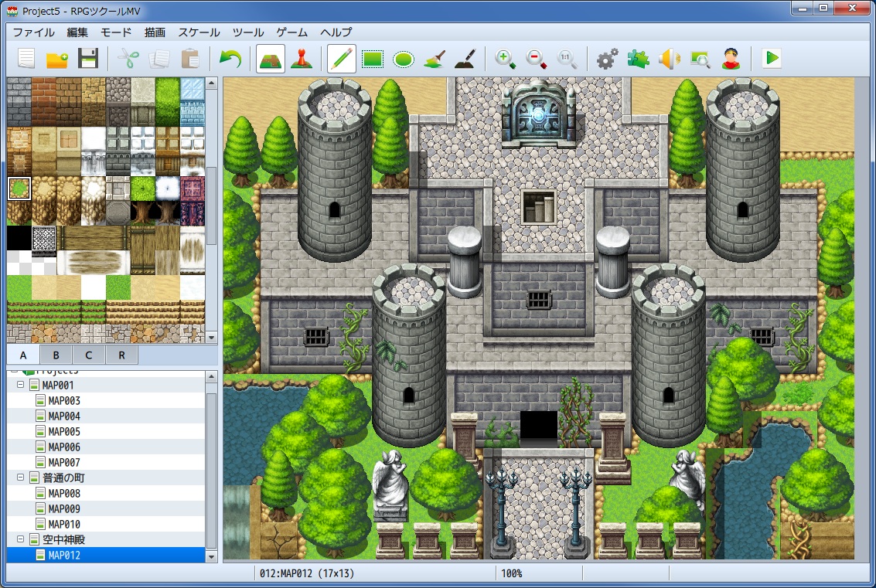Open the ファイル menu

(x=33, y=32)
